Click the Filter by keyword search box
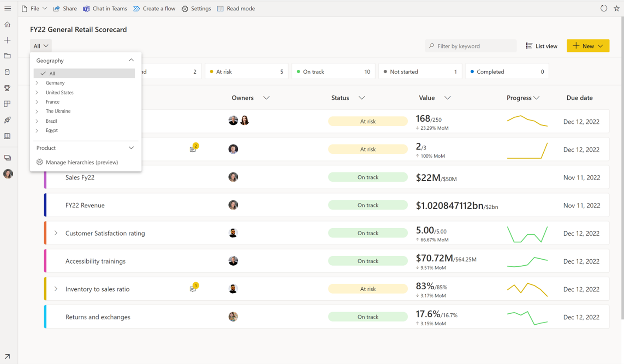This screenshot has width=624, height=364. pos(470,46)
